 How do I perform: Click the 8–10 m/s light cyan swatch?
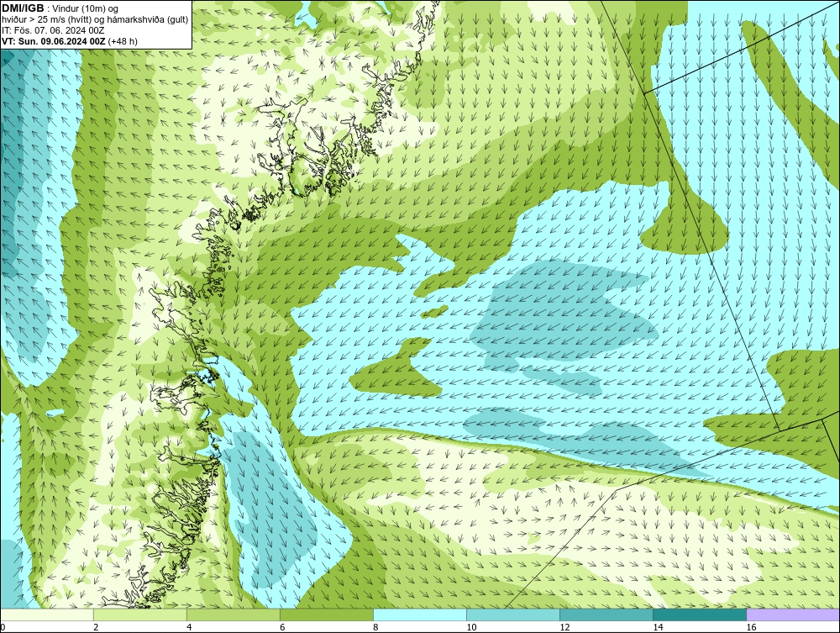[419, 615]
